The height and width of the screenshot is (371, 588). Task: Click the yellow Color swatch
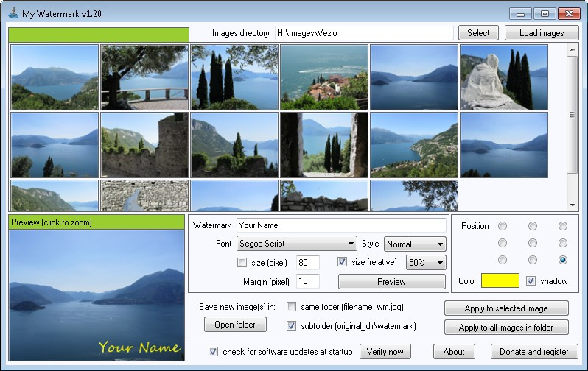point(500,280)
